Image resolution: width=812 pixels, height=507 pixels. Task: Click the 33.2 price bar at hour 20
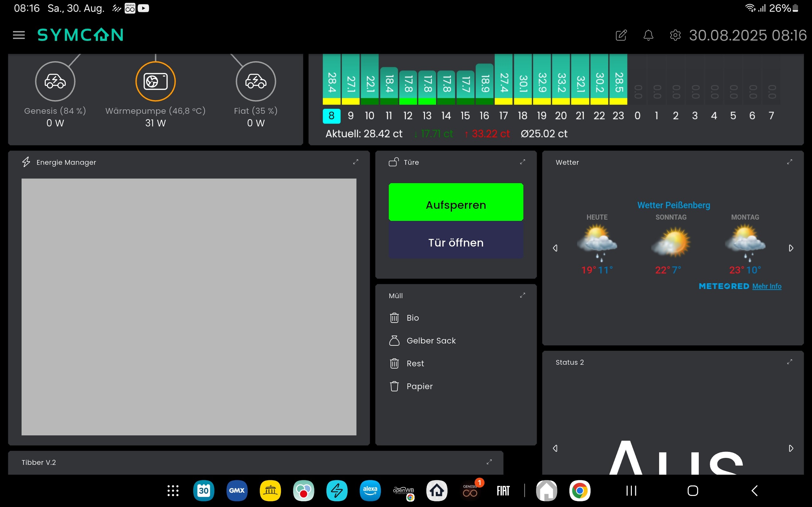[561, 80]
